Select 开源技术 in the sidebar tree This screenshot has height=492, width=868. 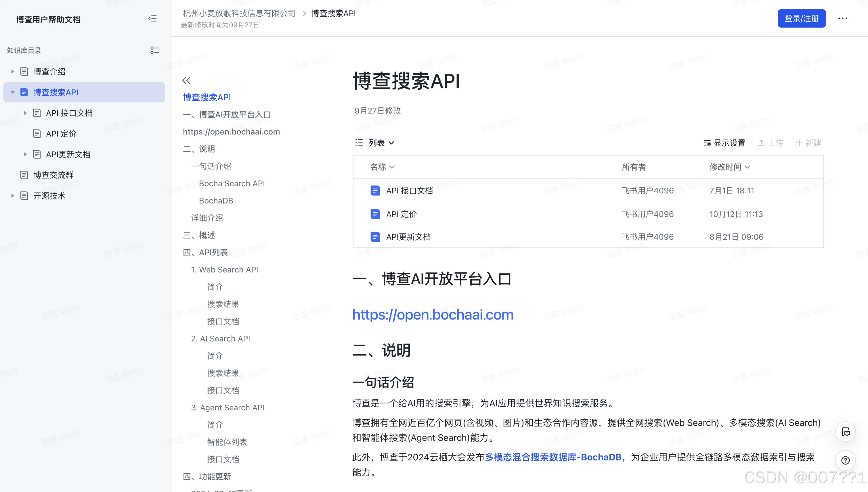(49, 196)
